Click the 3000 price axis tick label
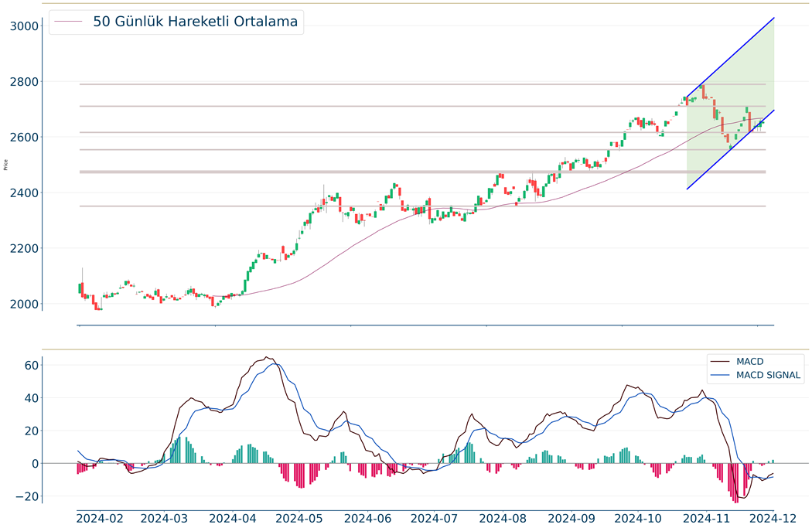 click(x=25, y=26)
